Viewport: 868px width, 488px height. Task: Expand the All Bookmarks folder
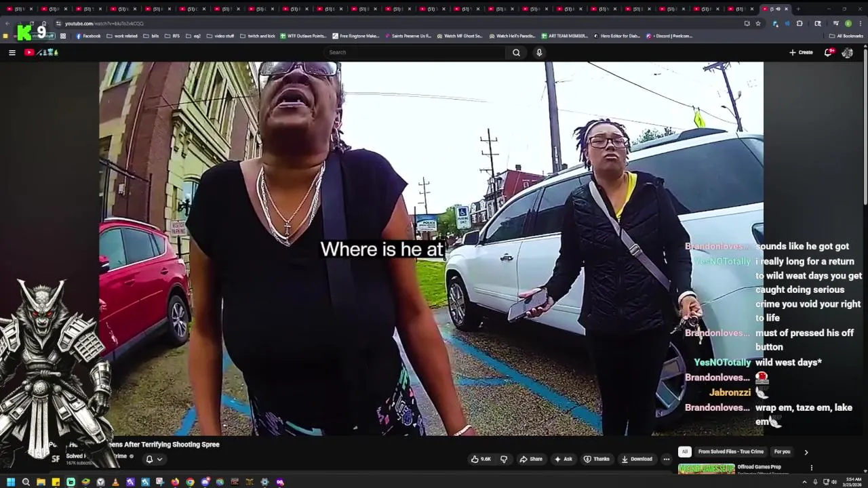(x=846, y=36)
